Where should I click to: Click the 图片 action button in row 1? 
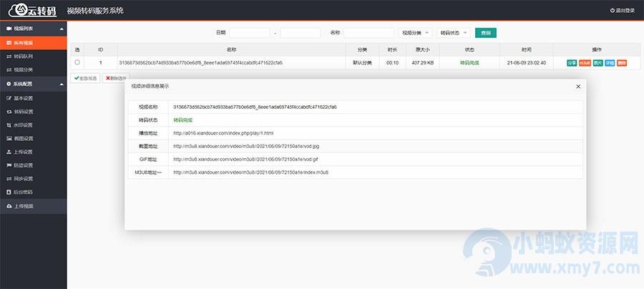click(x=597, y=63)
